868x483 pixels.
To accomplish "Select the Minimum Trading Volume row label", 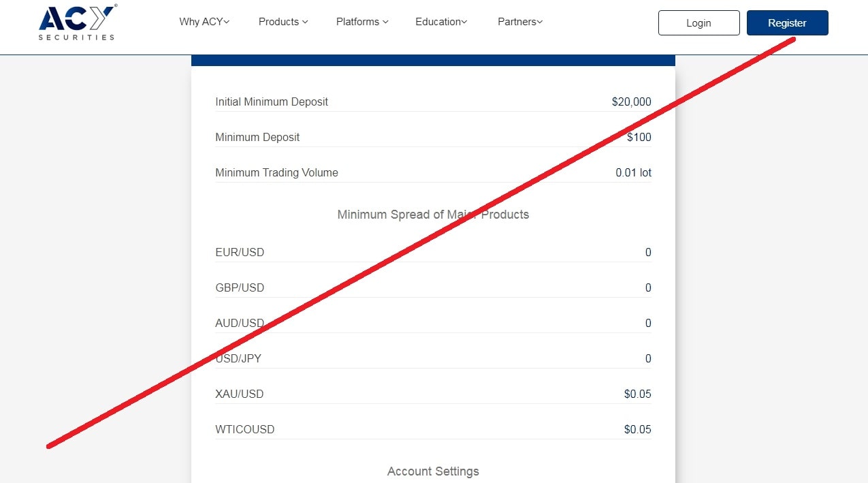I will pos(276,173).
